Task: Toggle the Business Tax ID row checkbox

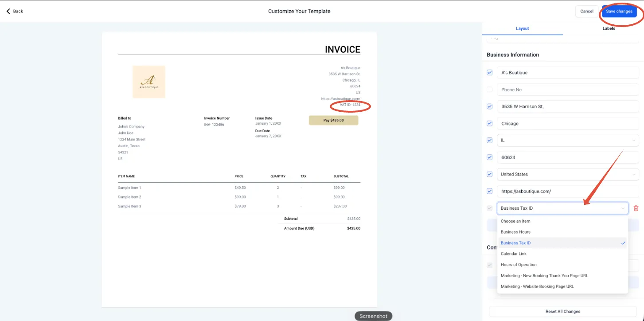Action: 490,208
